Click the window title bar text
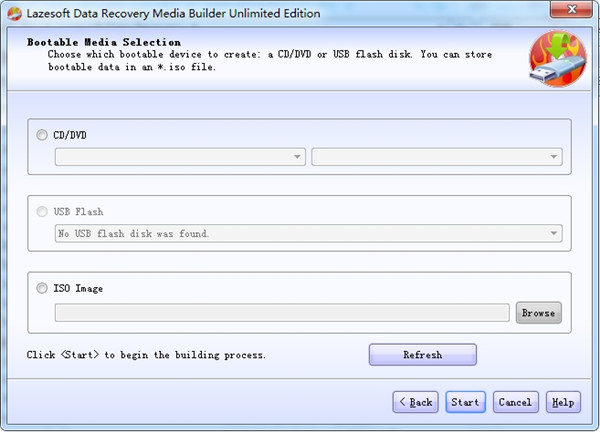 point(172,14)
